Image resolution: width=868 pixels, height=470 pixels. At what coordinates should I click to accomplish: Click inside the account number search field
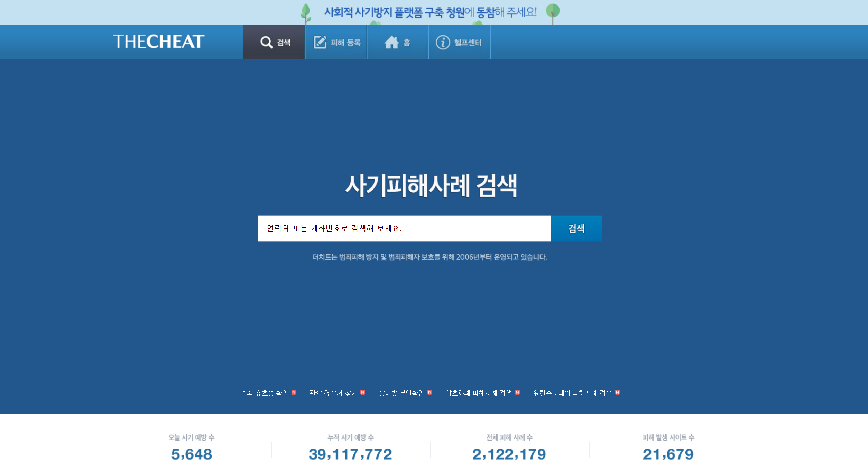tap(398, 229)
